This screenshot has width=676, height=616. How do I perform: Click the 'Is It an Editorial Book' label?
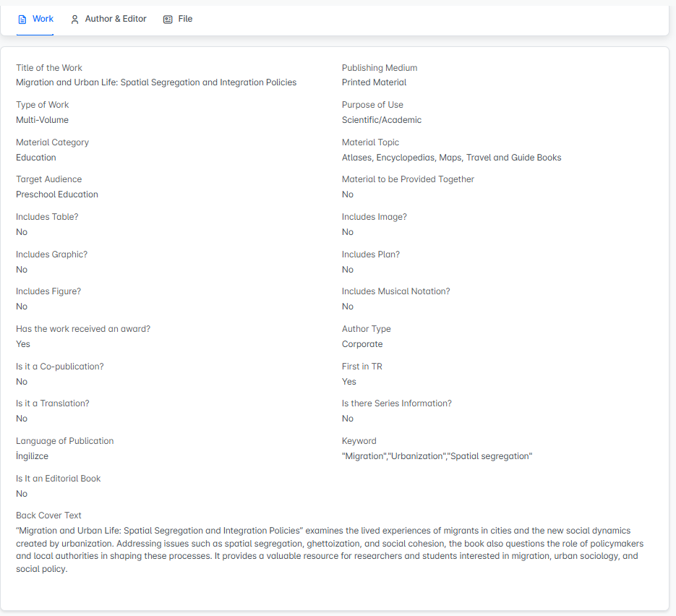(x=59, y=479)
